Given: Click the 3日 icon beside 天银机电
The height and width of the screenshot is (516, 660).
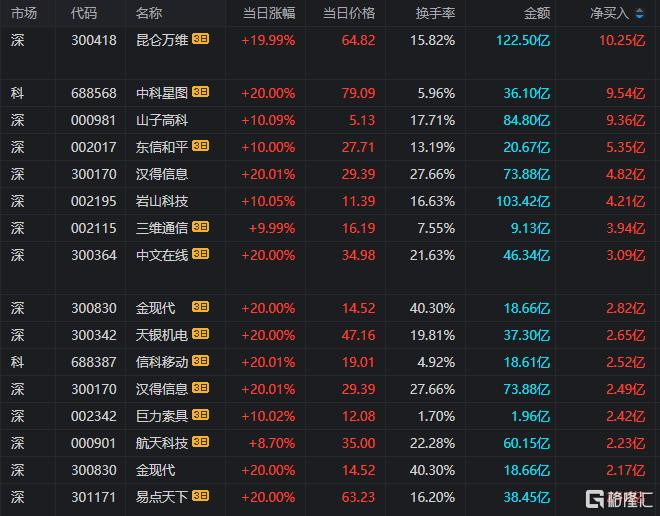Looking at the screenshot, I should click(200, 334).
